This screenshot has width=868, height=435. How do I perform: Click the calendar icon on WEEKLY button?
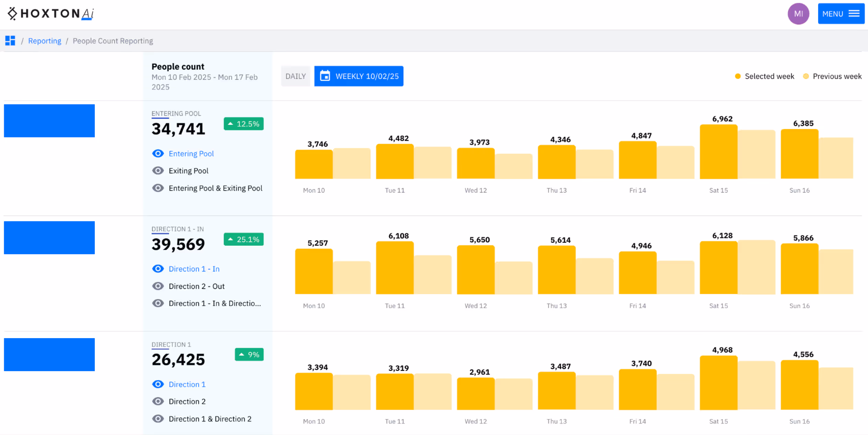[x=325, y=76]
